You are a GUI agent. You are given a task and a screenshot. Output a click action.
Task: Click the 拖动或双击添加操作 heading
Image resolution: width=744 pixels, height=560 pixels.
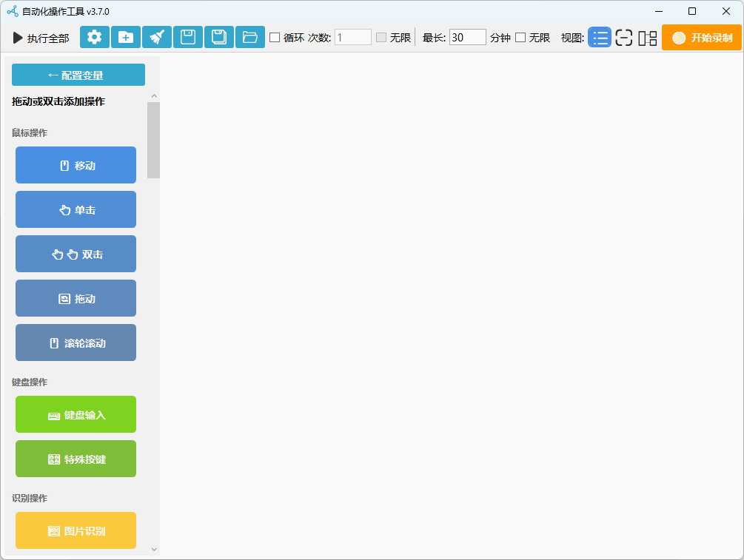pyautogui.click(x=58, y=101)
